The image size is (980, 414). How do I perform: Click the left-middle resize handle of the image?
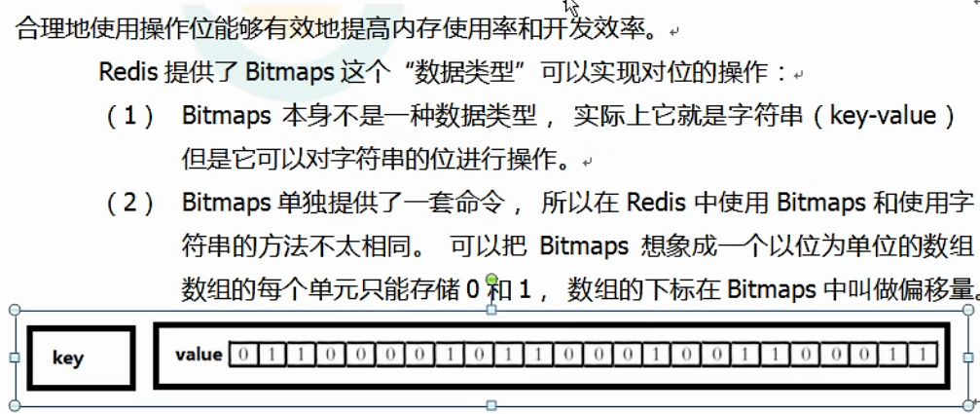click(x=14, y=358)
